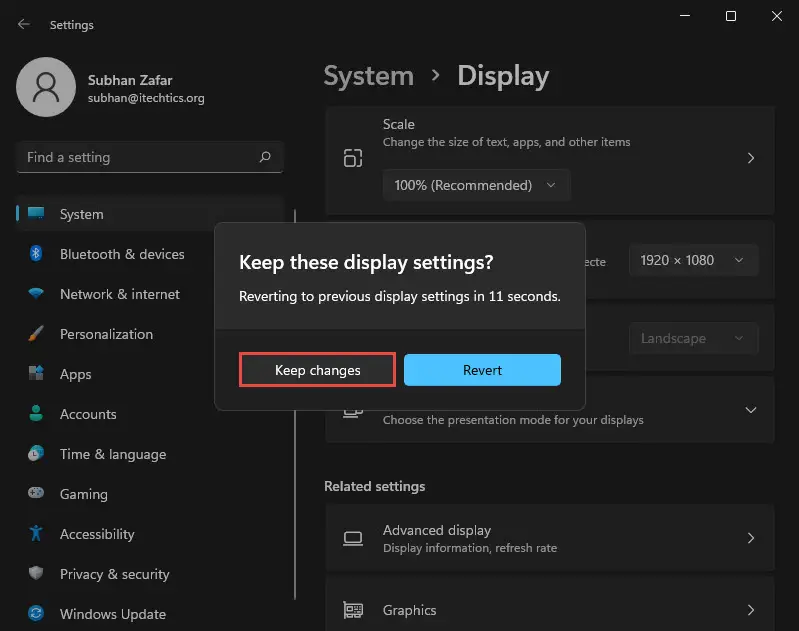Open Apps settings section
This screenshot has width=799, height=631.
(x=75, y=374)
